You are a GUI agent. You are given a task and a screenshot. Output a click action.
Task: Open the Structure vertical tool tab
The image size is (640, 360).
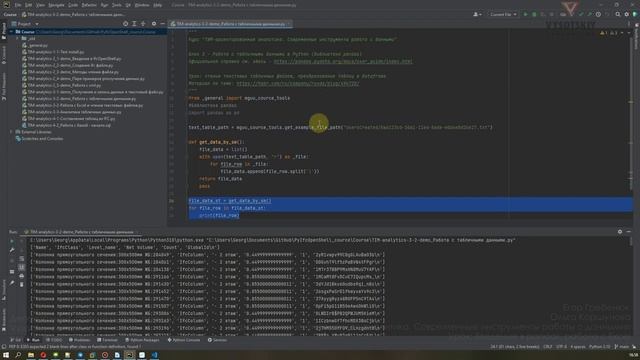4,290
